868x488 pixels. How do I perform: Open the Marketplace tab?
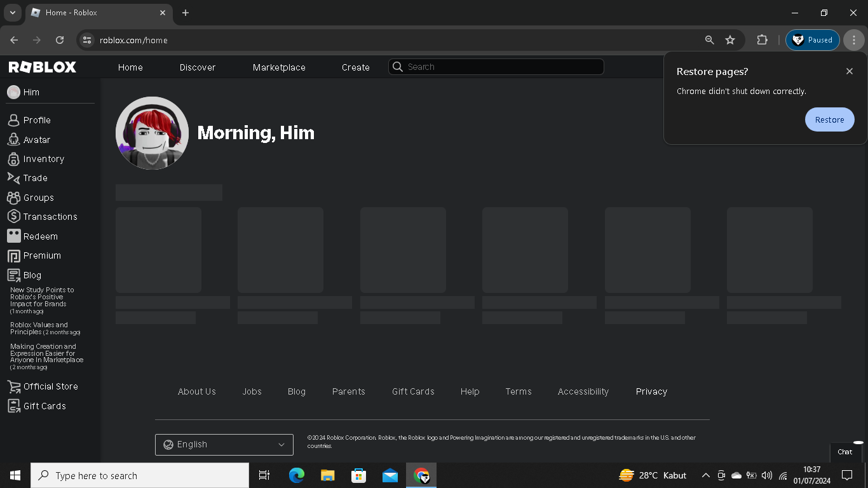(x=279, y=67)
